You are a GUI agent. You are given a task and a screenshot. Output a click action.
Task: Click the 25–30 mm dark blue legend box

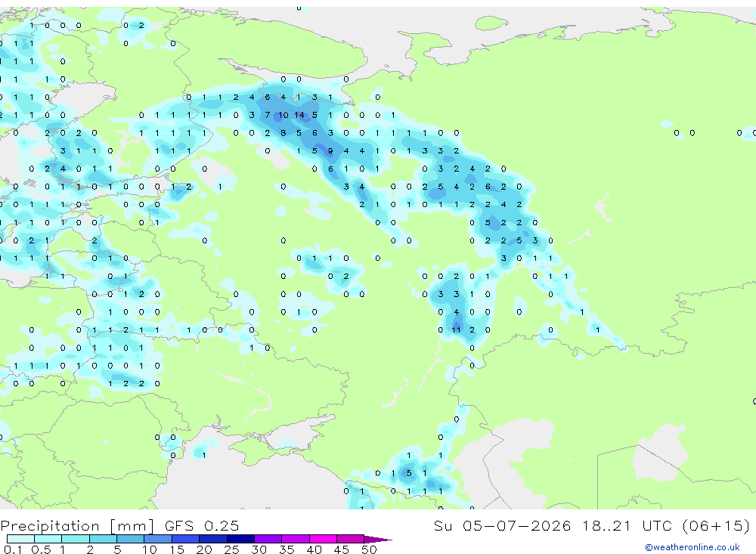[x=240, y=539]
